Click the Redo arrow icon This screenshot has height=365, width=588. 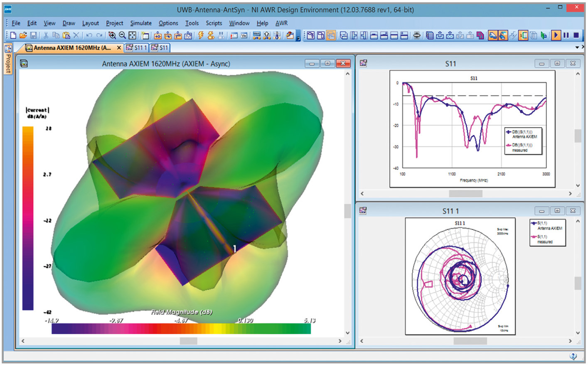coord(99,36)
